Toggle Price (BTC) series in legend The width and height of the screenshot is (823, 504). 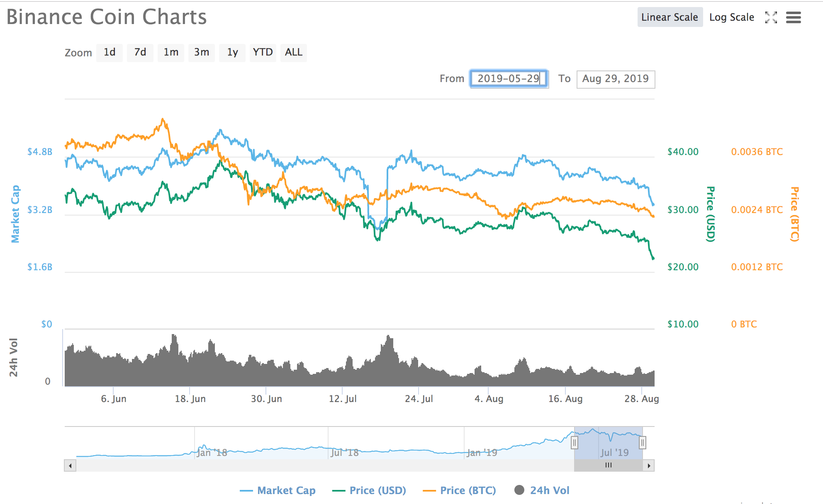point(459,490)
